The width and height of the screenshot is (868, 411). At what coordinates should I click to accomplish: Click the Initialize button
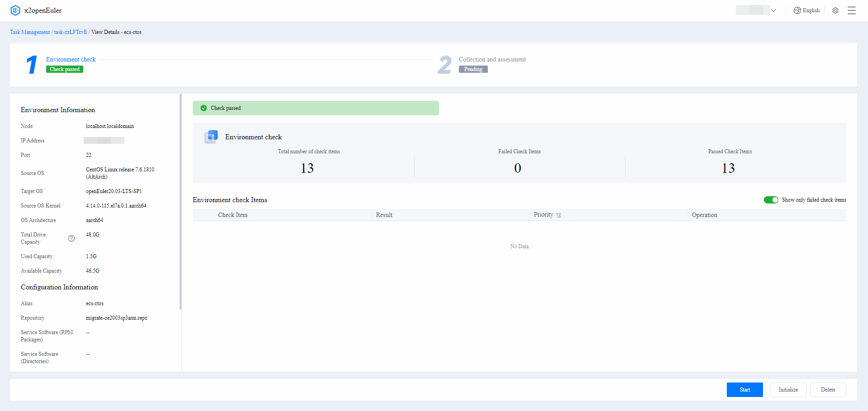click(x=788, y=390)
